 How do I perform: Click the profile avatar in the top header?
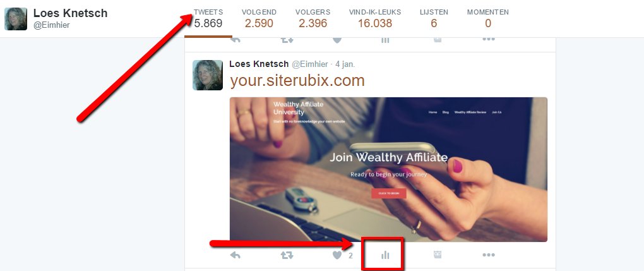click(16, 19)
